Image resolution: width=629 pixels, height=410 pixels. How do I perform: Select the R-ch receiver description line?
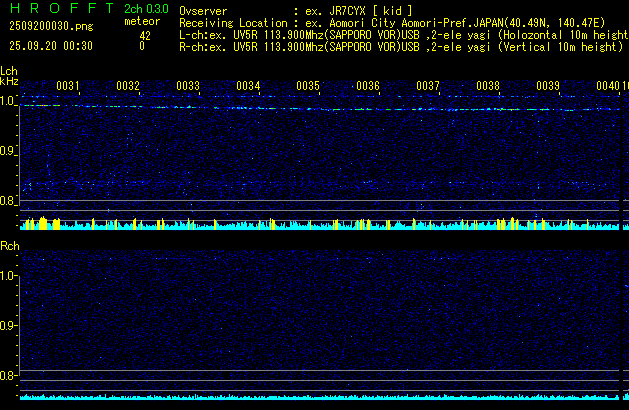400,46
